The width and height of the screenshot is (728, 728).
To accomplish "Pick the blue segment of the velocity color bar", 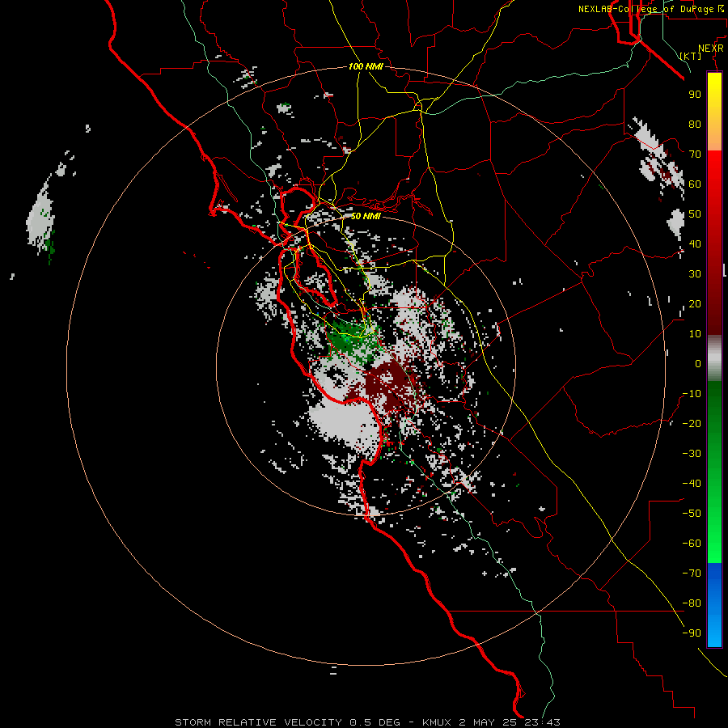I will 714,605.
